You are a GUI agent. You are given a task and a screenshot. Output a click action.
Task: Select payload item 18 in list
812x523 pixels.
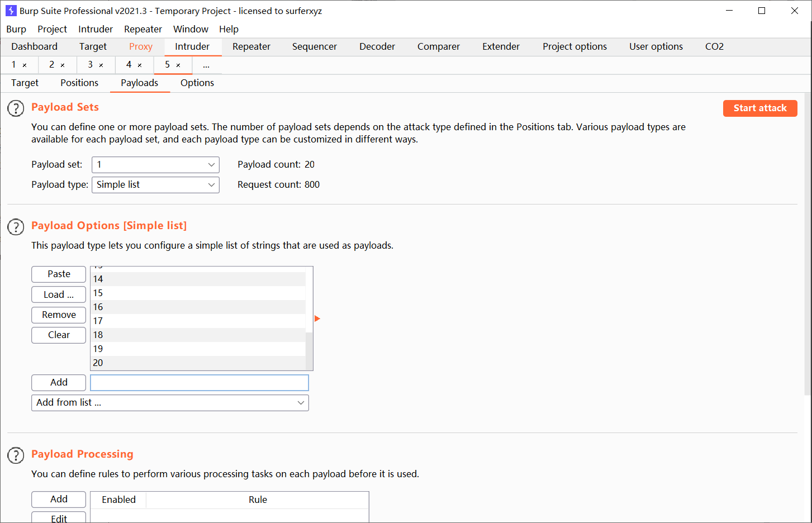[198, 335]
